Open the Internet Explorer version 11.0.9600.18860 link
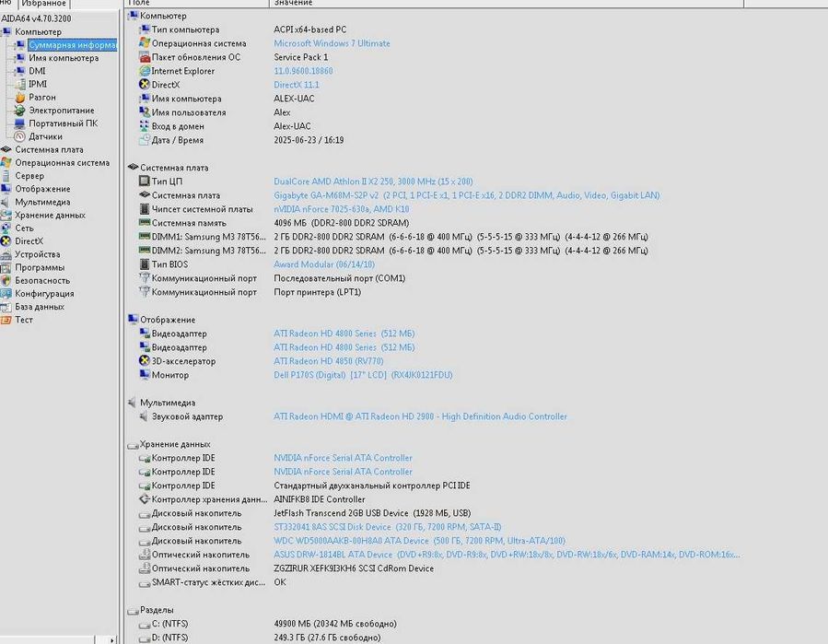The height and width of the screenshot is (644, 828). pos(303,71)
